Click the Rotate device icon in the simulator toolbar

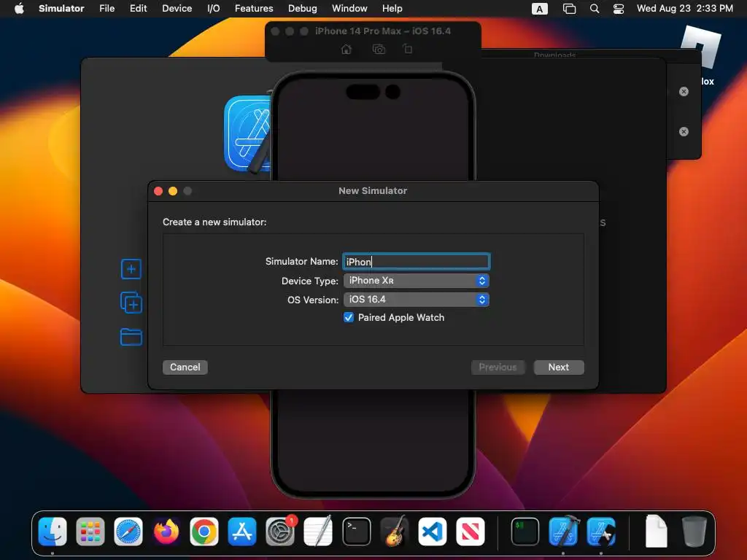pyautogui.click(x=407, y=49)
